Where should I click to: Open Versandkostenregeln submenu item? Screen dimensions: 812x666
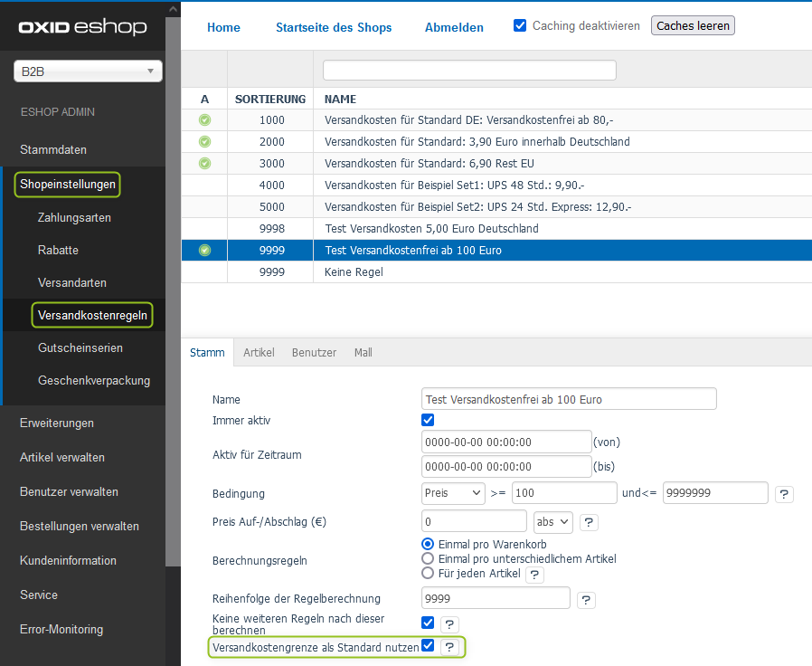point(92,315)
